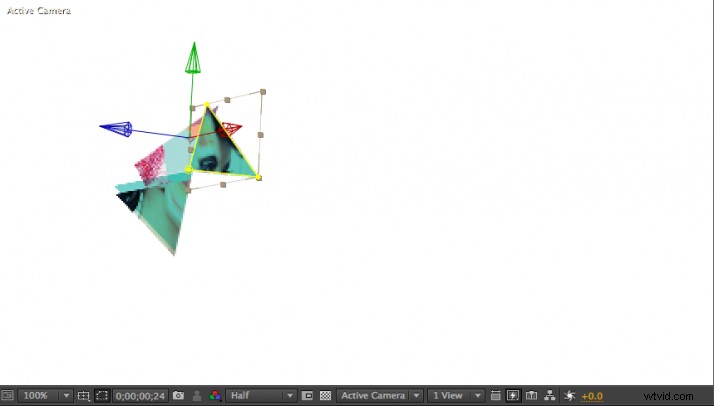This screenshot has height=406, width=714.
Task: Toggle pixel aspect ratio correction icon
Action: (495, 396)
